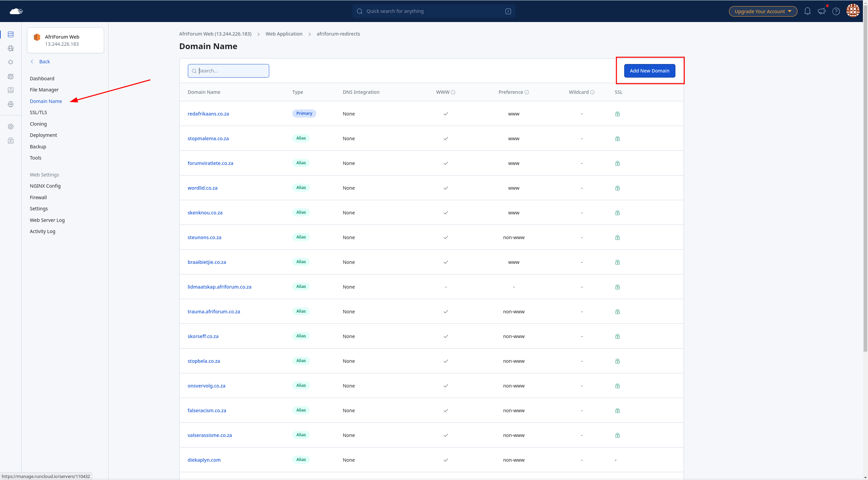Open the Servers icon in left rail
Image resolution: width=868 pixels, height=480 pixels.
pyautogui.click(x=11, y=34)
